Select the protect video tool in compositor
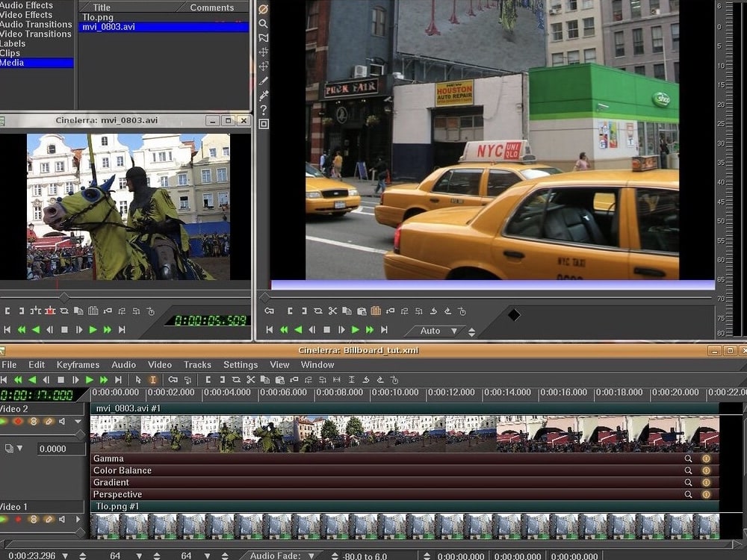The width and height of the screenshot is (747, 560). (x=263, y=9)
